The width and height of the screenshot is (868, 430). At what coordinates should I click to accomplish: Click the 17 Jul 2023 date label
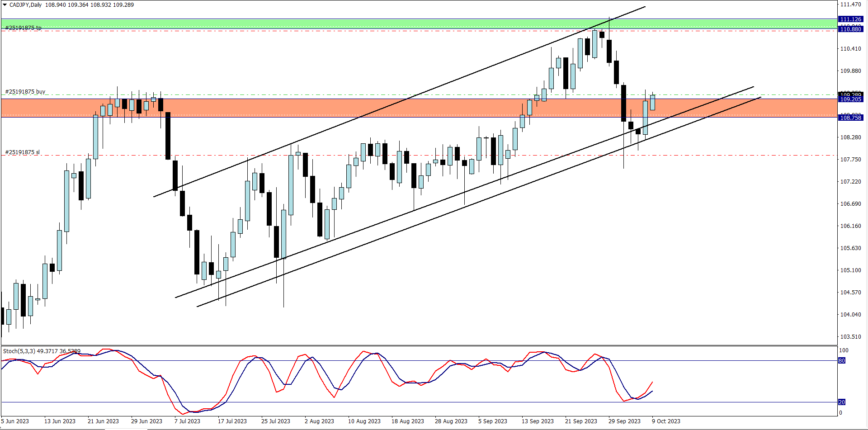(x=232, y=421)
